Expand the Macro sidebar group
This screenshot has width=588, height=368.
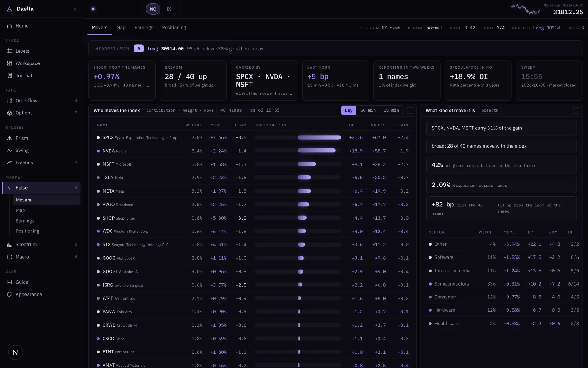[x=41, y=257]
